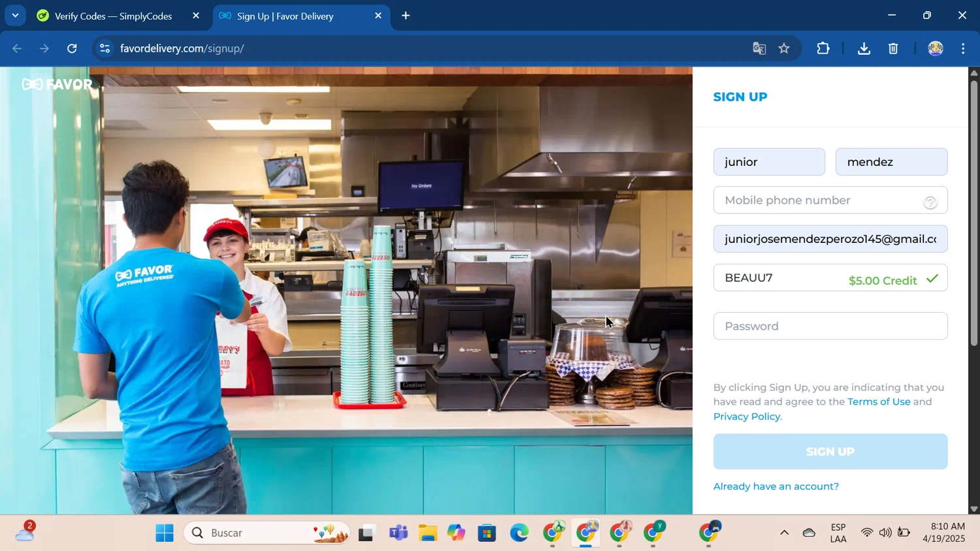Show hidden system tray icons

[784, 533]
